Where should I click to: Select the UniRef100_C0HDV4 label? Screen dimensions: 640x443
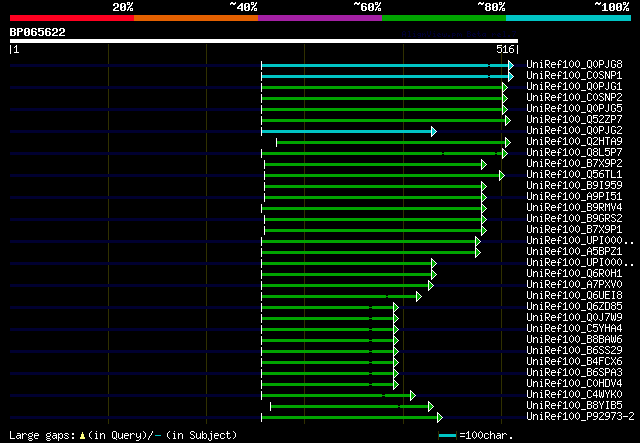574,384
